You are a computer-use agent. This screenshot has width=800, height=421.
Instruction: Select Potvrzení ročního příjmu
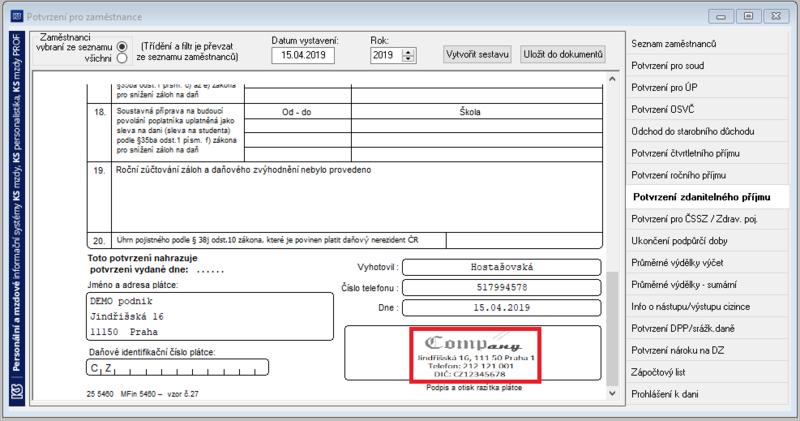click(x=707, y=176)
